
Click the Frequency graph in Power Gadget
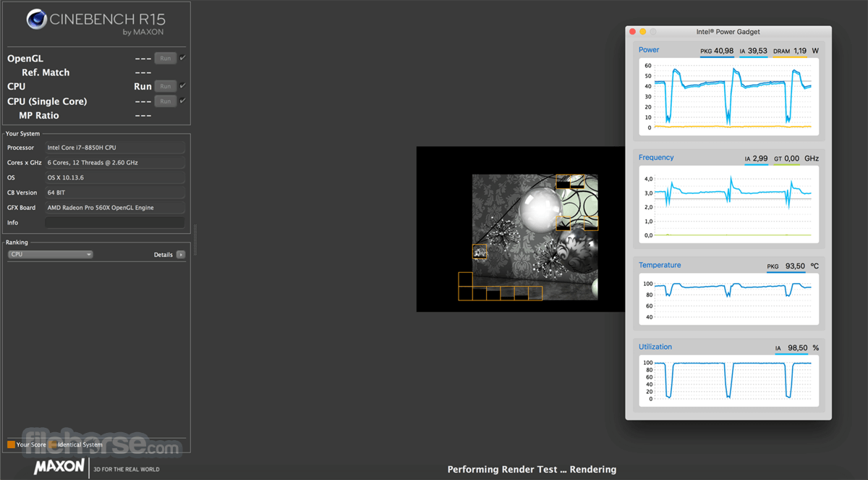(x=728, y=204)
